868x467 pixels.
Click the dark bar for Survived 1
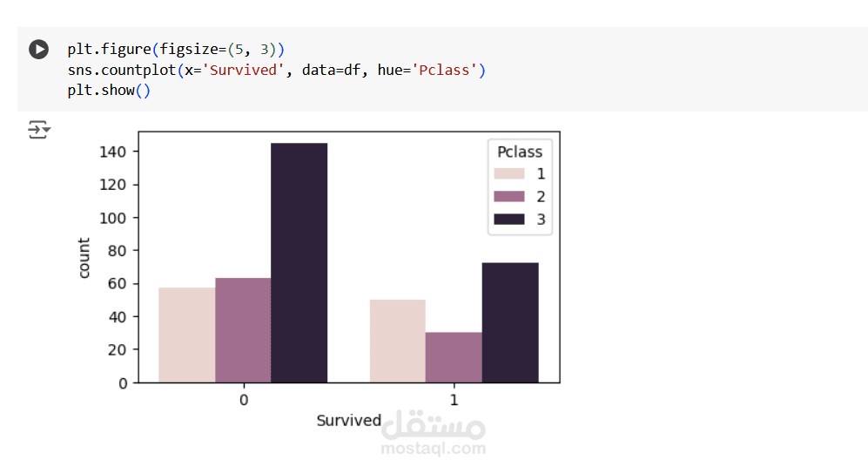click(x=510, y=322)
